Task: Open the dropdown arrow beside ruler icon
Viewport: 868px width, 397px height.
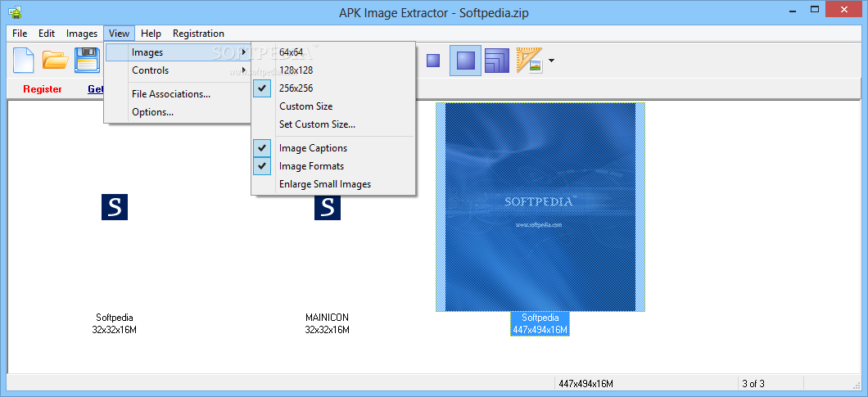Action: (551, 61)
